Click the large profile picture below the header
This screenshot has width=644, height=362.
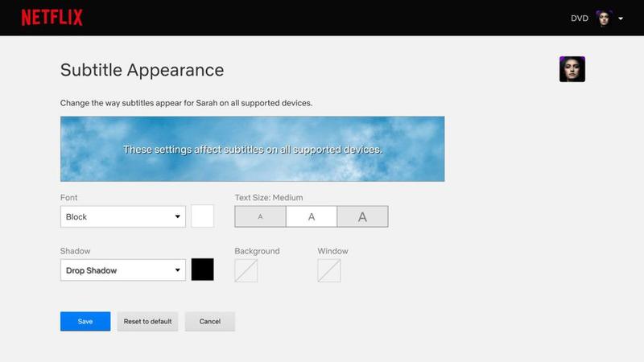coord(572,69)
